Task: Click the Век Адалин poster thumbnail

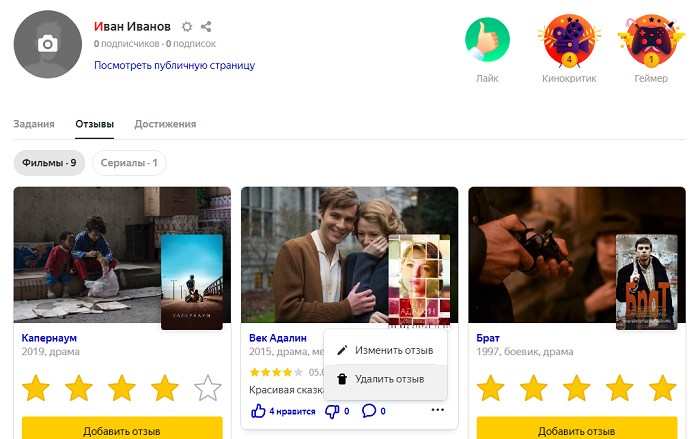Action: pos(419,282)
